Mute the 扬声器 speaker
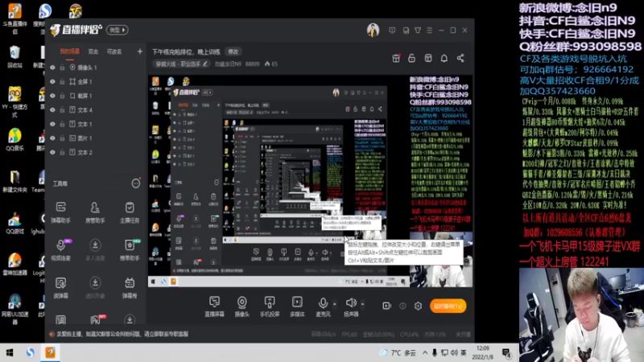 (351, 306)
